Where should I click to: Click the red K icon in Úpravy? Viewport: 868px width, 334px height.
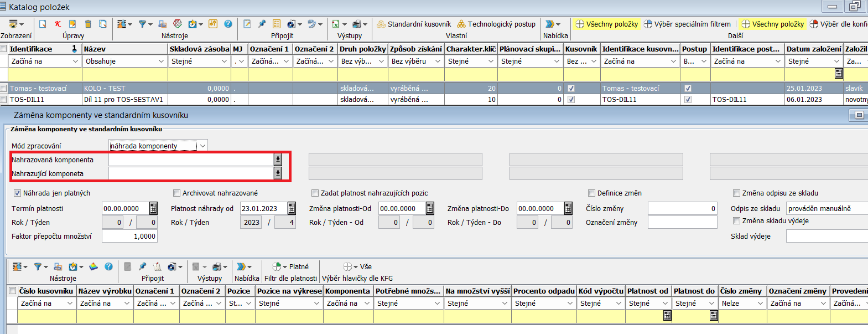58,24
